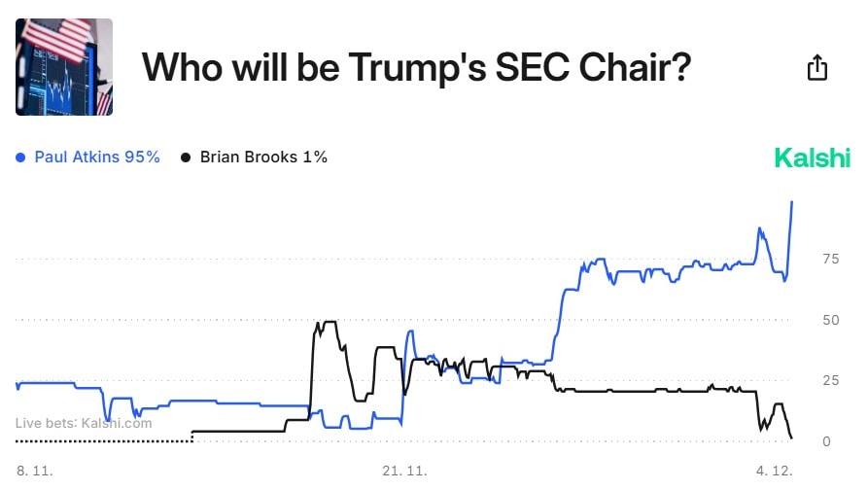Screen dimensions: 868x490
Task: Open the market thumbnail image with flag
Action: (x=64, y=67)
